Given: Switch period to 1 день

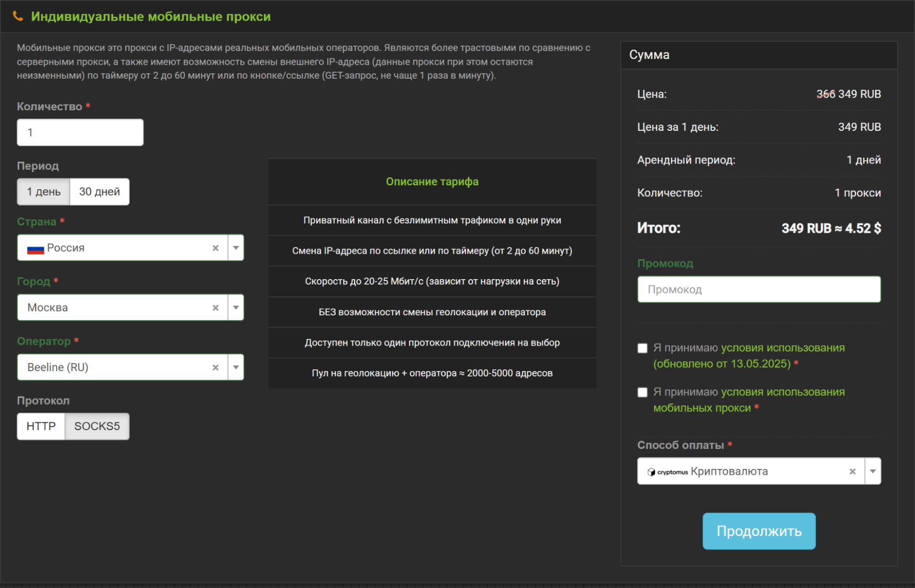Looking at the screenshot, I should click(x=43, y=192).
